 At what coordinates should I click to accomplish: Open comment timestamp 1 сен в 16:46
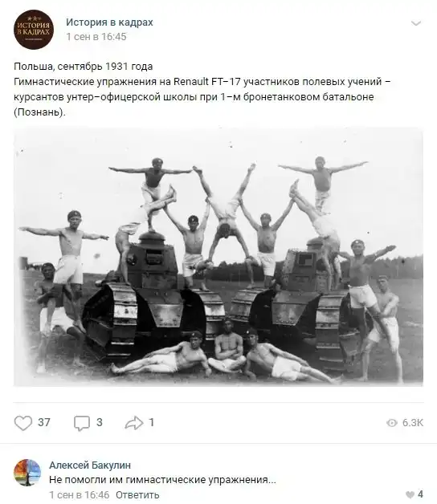pos(80,494)
